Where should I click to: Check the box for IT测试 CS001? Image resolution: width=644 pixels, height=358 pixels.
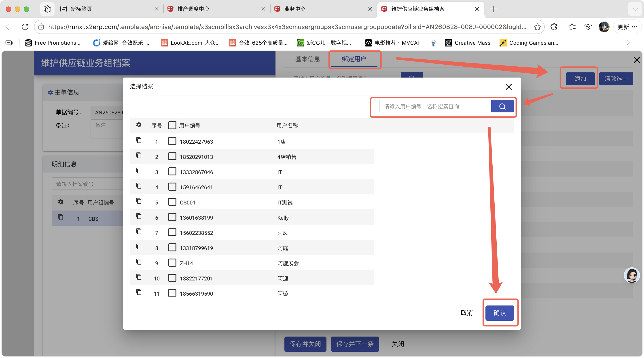click(172, 202)
